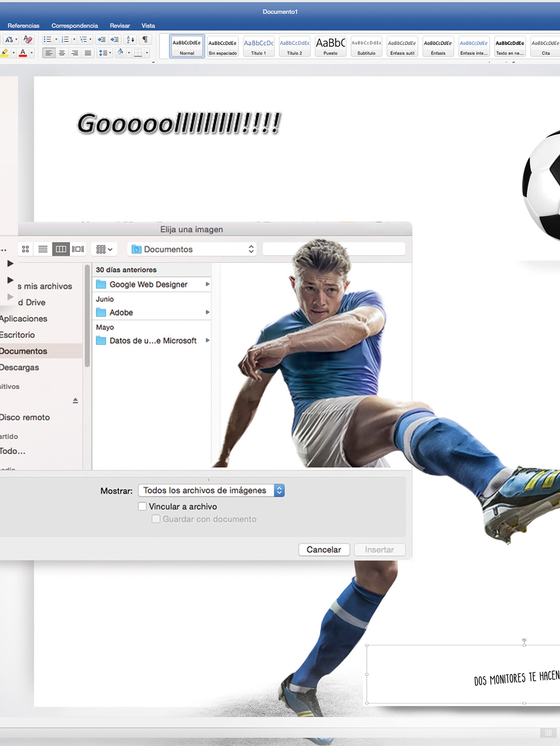Switch file dialog to icon view
Image resolution: width=560 pixels, height=746 pixels.
tap(26, 249)
